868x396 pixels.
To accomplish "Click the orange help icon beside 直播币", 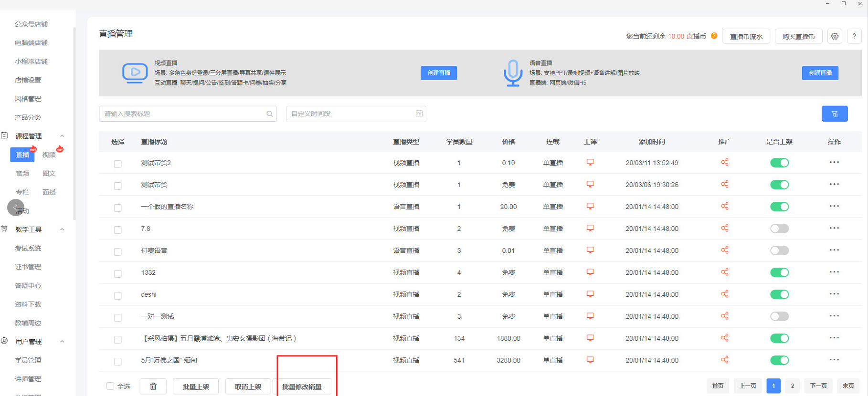I will tap(714, 36).
